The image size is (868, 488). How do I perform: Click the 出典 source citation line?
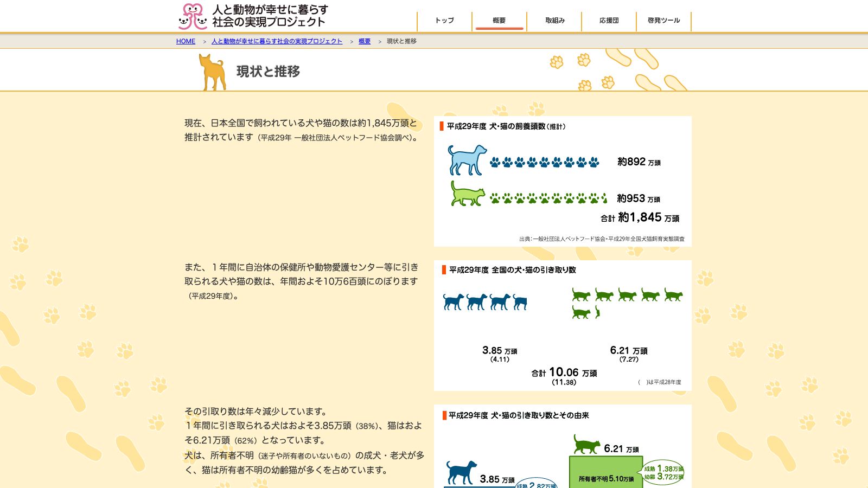click(x=602, y=239)
